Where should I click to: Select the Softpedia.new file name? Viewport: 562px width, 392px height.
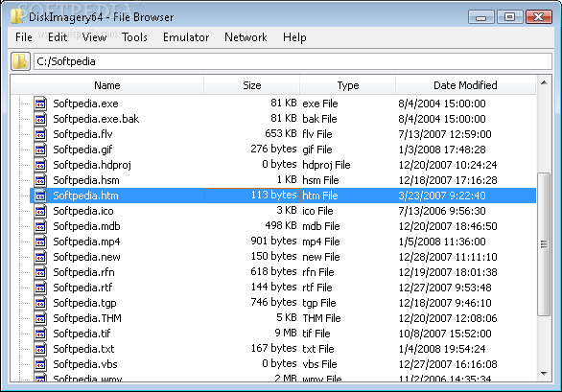tap(86, 257)
